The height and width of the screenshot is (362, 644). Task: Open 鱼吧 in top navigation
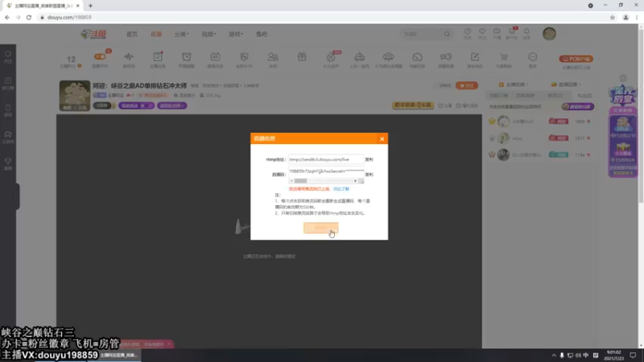point(261,34)
